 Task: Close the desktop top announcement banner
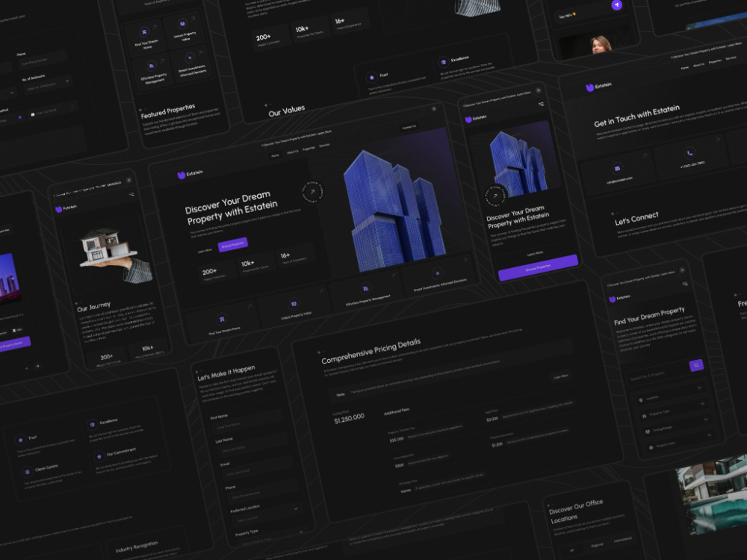coord(434,109)
